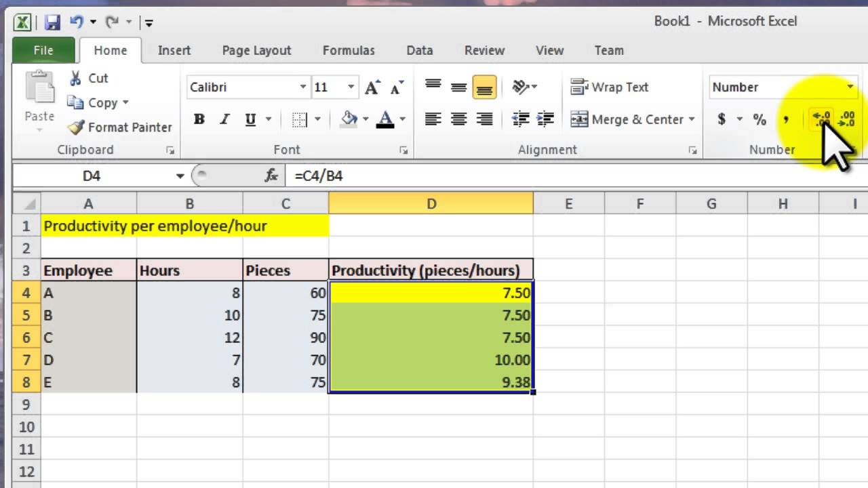Image resolution: width=868 pixels, height=488 pixels.
Task: Increase font size with Grow Font icon
Action: [x=372, y=87]
